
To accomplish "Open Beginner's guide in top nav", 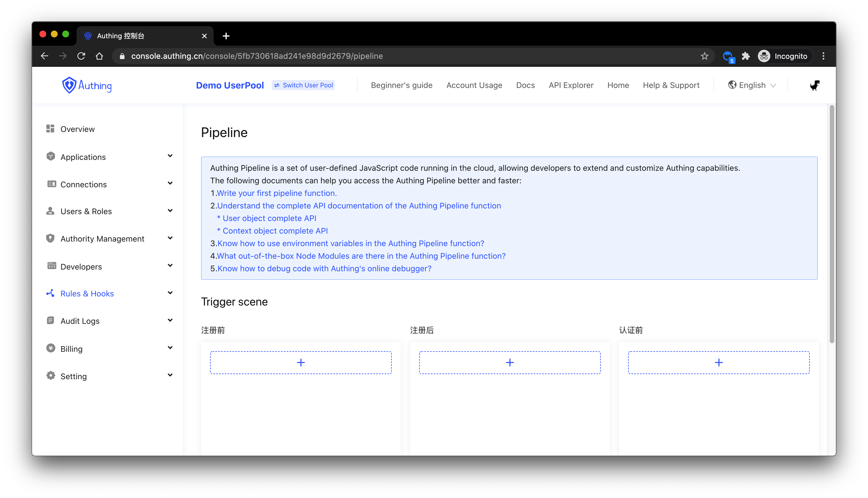I will point(401,85).
